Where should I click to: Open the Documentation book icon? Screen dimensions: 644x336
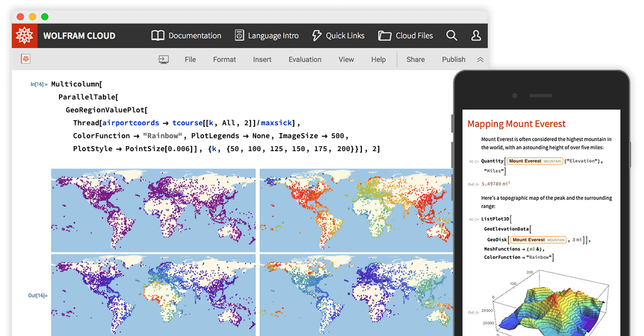(158, 35)
